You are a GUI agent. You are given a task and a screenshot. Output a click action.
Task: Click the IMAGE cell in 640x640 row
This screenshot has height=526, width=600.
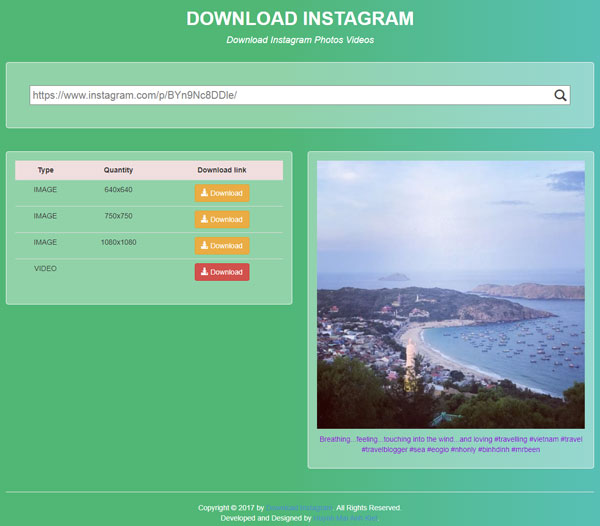(x=45, y=189)
